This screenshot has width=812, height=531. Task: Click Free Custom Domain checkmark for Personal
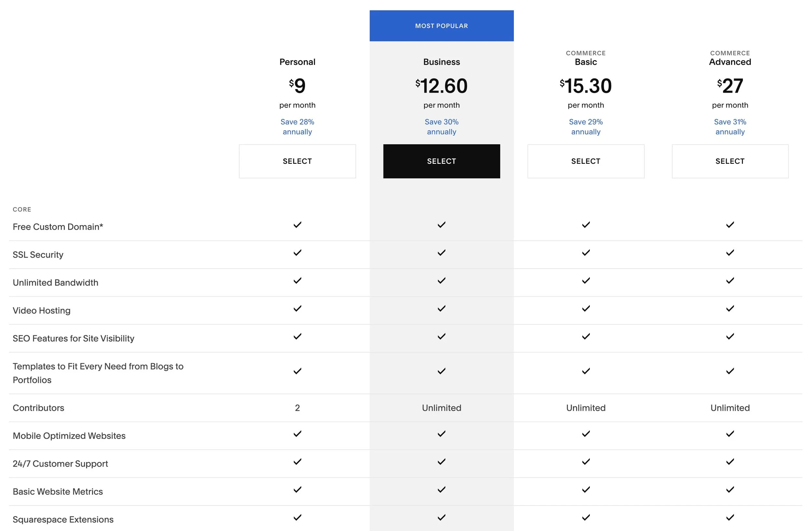pyautogui.click(x=297, y=225)
